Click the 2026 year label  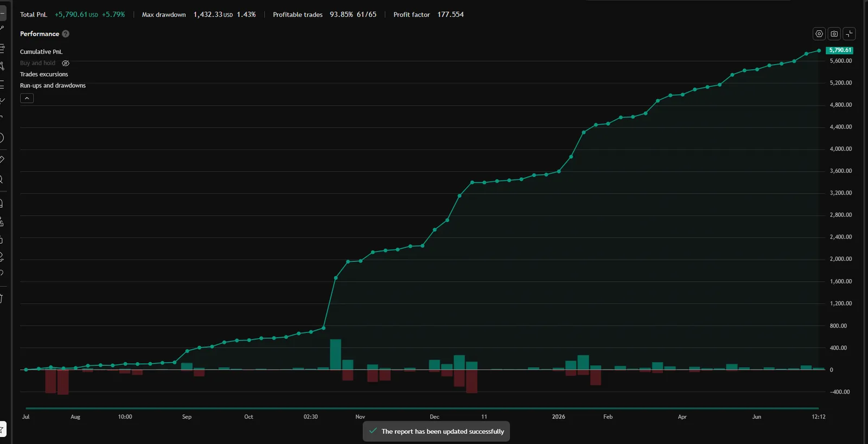[558, 417]
